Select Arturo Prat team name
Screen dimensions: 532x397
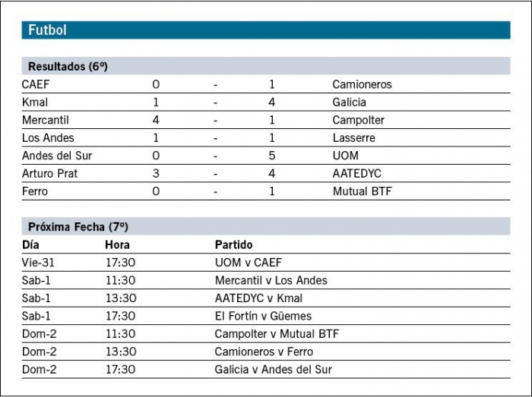(x=50, y=173)
